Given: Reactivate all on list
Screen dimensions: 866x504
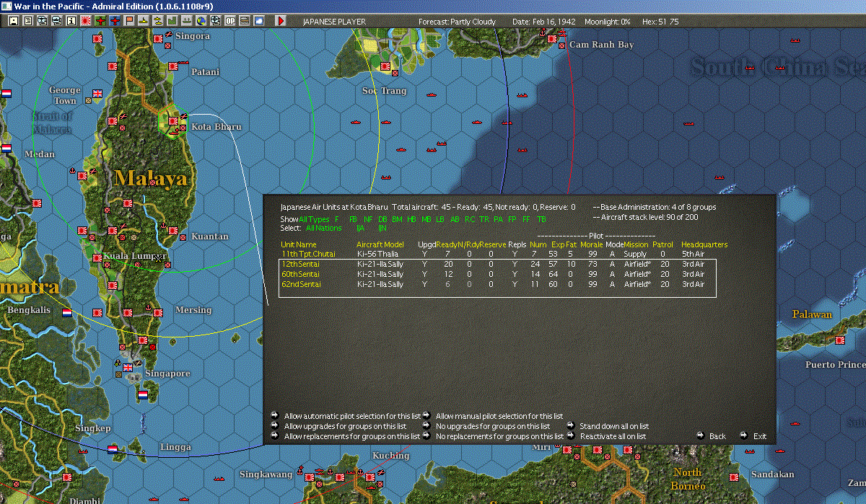Looking at the screenshot, I should (613, 436).
